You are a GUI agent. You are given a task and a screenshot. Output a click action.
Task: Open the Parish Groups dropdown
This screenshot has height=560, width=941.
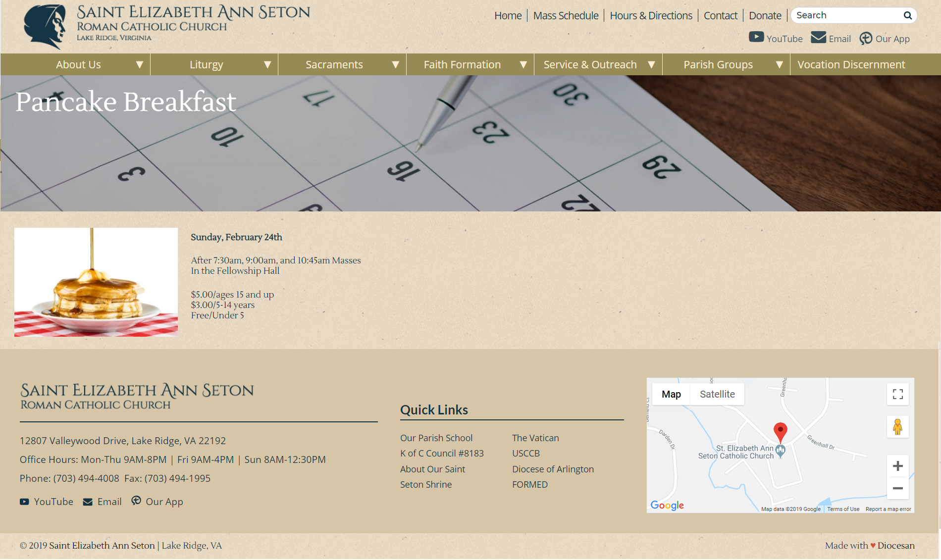click(x=779, y=65)
